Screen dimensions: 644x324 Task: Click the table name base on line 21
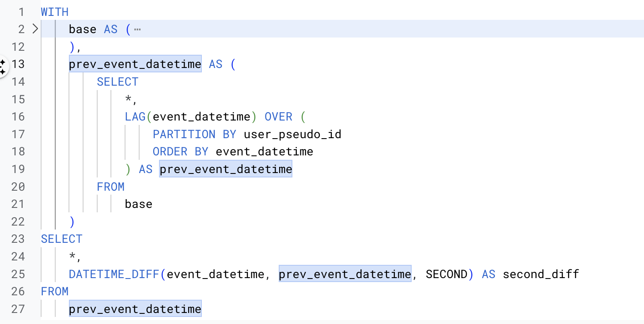(x=139, y=204)
